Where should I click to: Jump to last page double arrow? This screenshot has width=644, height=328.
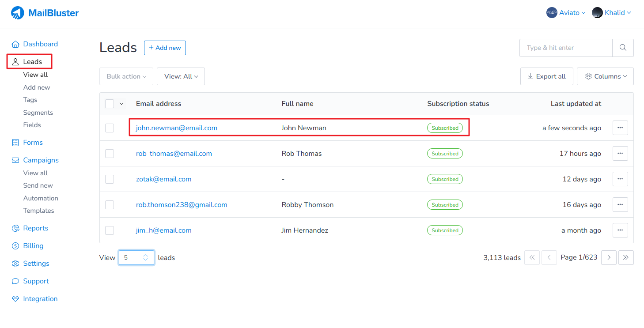626,257
